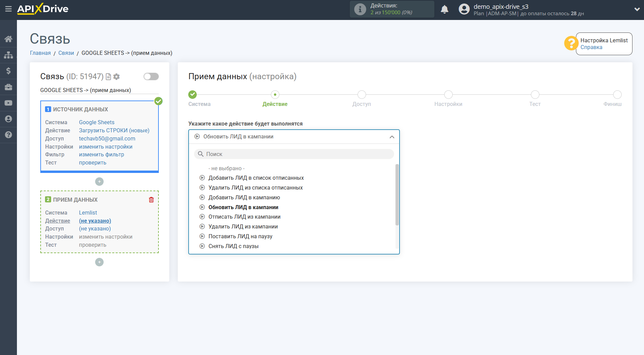The image size is (644, 355).
Task: Click 'изменить фильтр' link
Action: click(x=102, y=155)
